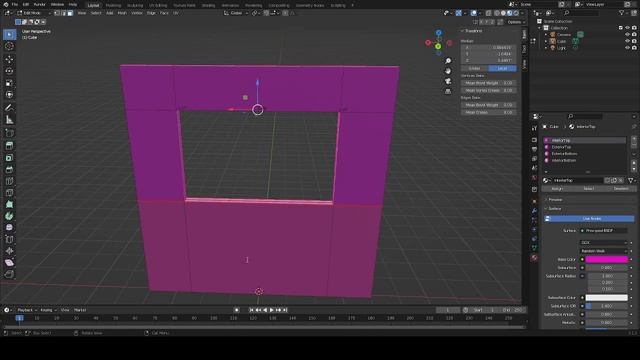Open the Window menu

click(57, 4)
